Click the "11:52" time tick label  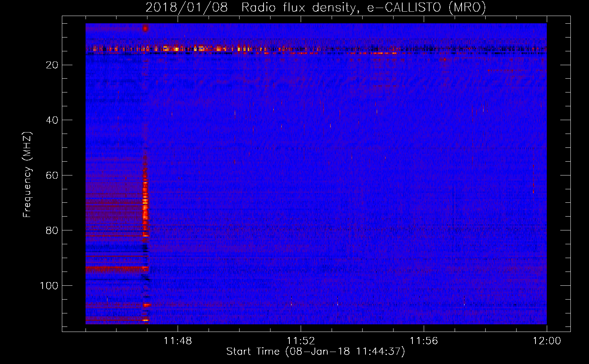301,341
